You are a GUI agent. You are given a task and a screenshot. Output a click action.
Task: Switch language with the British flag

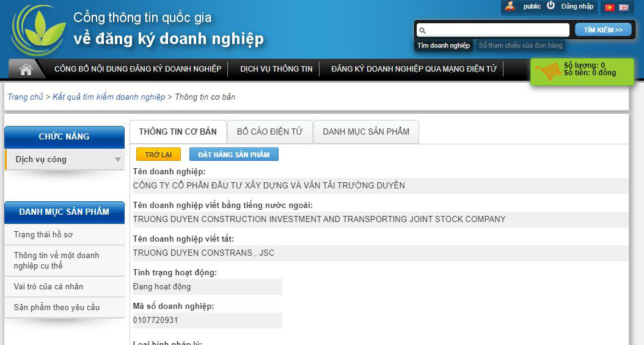pyautogui.click(x=624, y=7)
